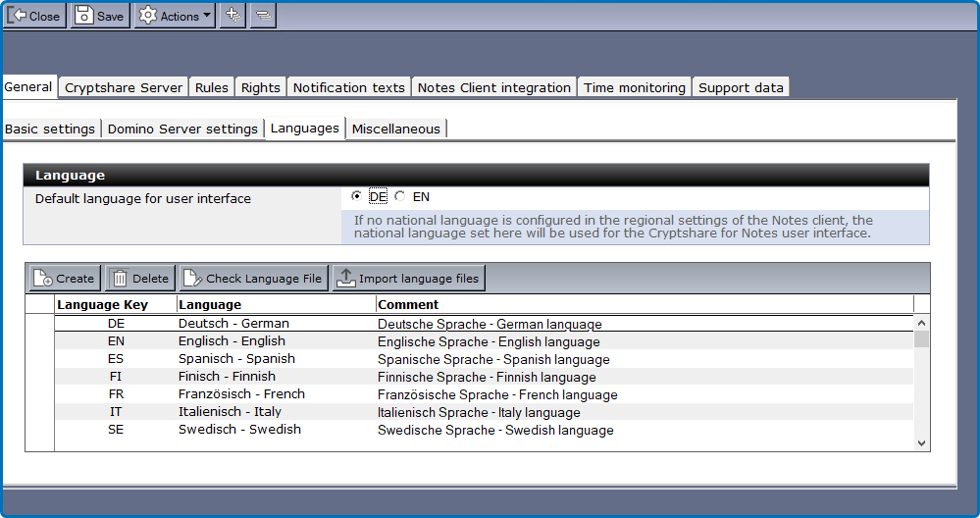Open the Notification texts tab
Screen dimensions: 980x518
(x=348, y=87)
